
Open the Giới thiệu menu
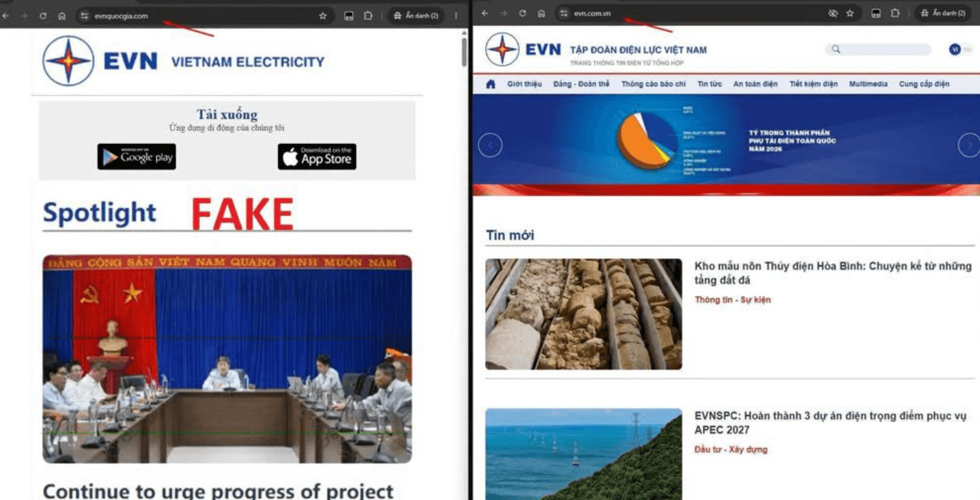[524, 84]
